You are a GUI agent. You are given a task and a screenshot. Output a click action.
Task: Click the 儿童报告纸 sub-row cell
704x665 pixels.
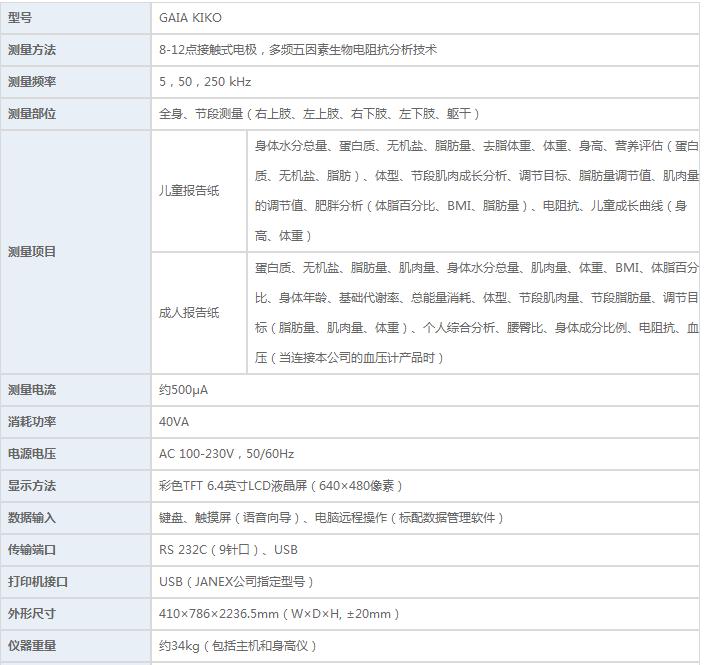point(189,191)
